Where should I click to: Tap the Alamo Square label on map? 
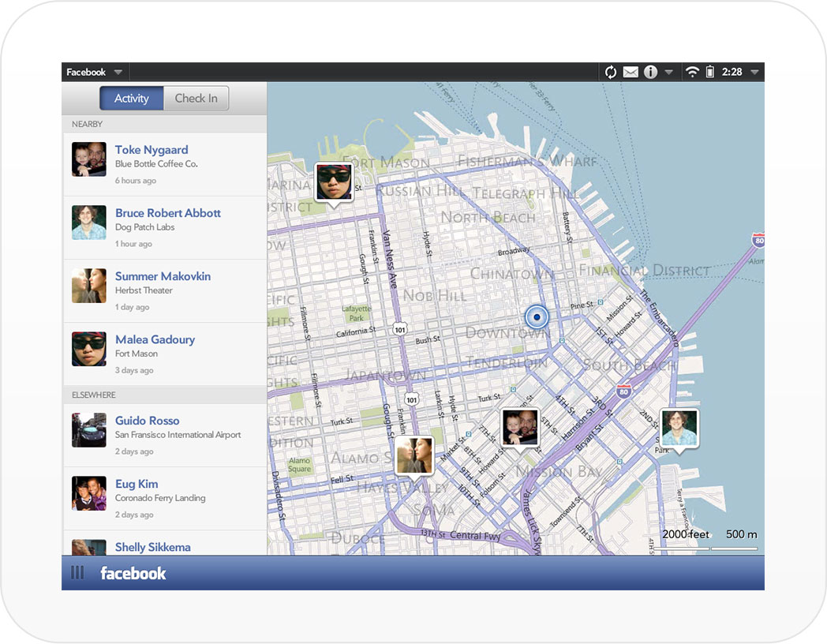(x=299, y=465)
